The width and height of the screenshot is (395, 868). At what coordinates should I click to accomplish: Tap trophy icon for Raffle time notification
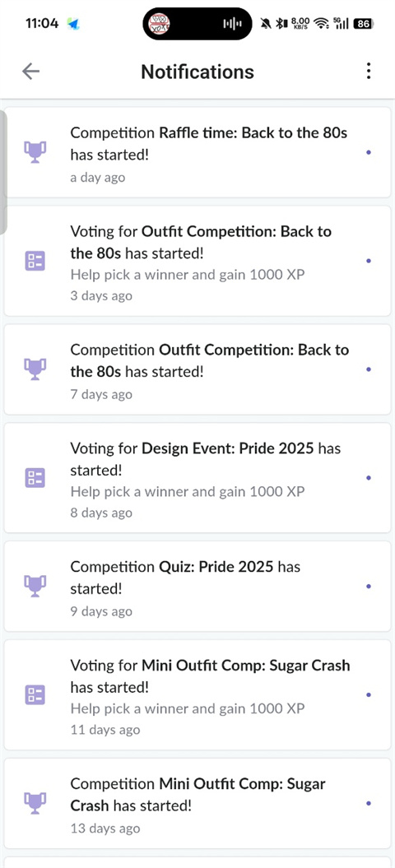point(35,152)
